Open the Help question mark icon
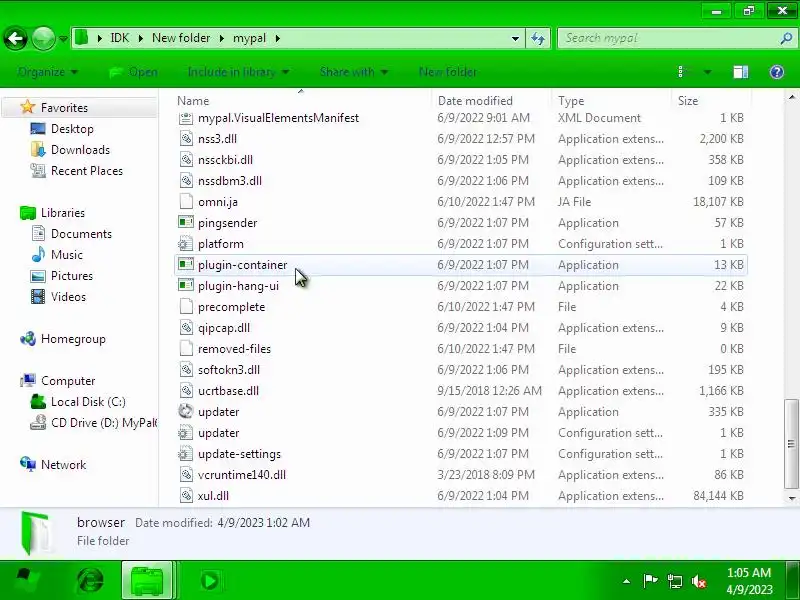Image resolution: width=800 pixels, height=600 pixels. point(777,72)
